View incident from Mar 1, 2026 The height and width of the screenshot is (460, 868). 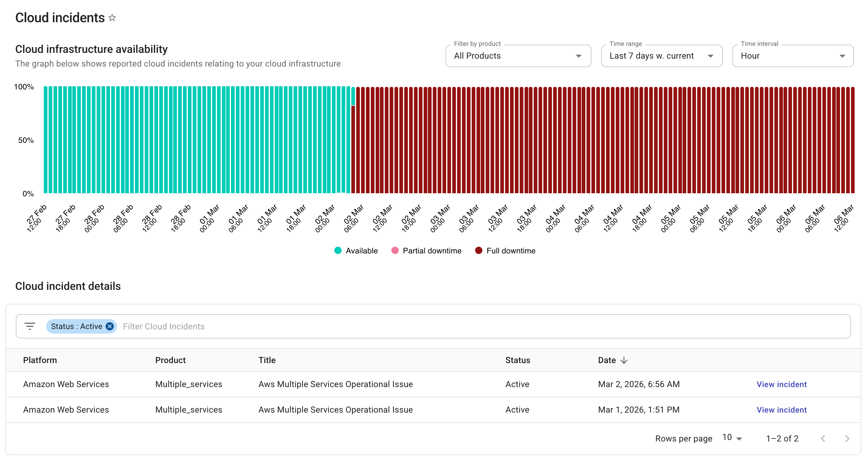pos(782,410)
